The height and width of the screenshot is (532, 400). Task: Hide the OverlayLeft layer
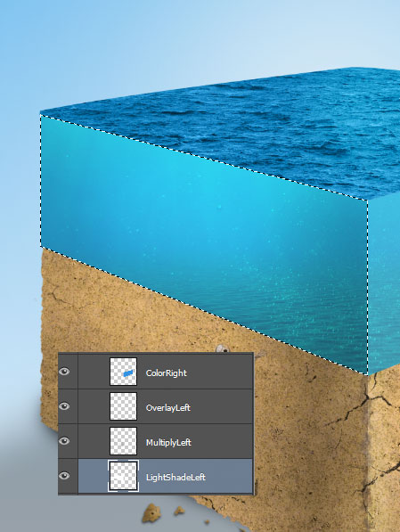[x=64, y=406]
